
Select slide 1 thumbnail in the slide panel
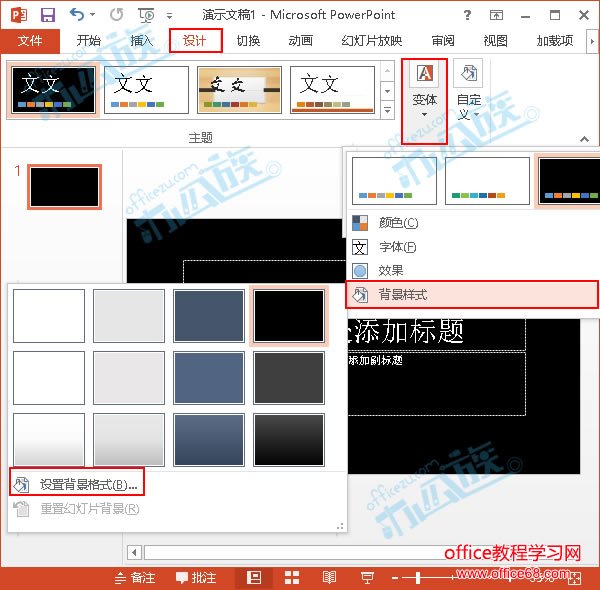[x=64, y=187]
